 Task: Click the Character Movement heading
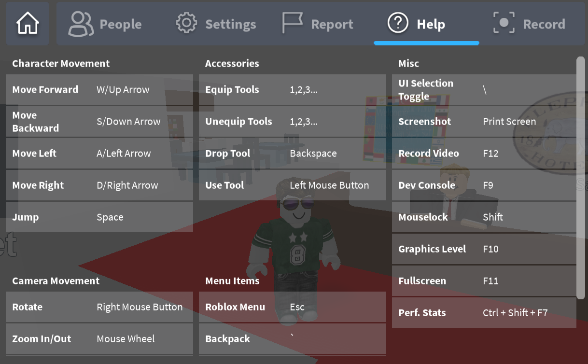point(61,63)
